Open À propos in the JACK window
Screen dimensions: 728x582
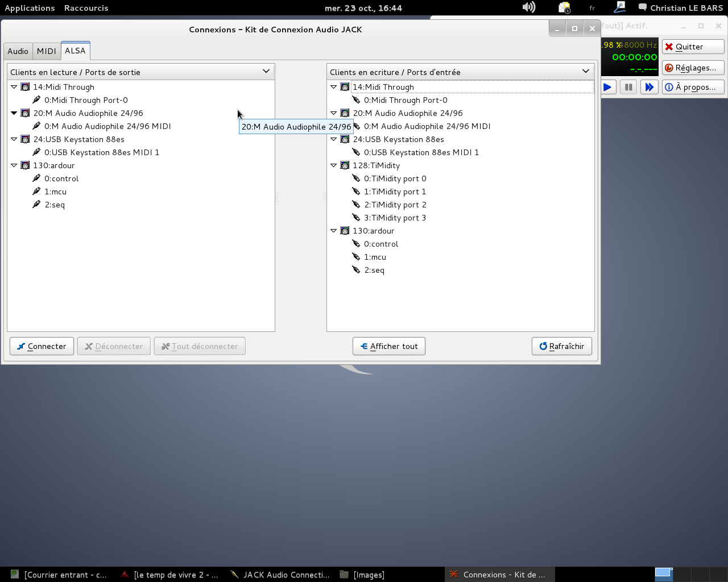693,87
